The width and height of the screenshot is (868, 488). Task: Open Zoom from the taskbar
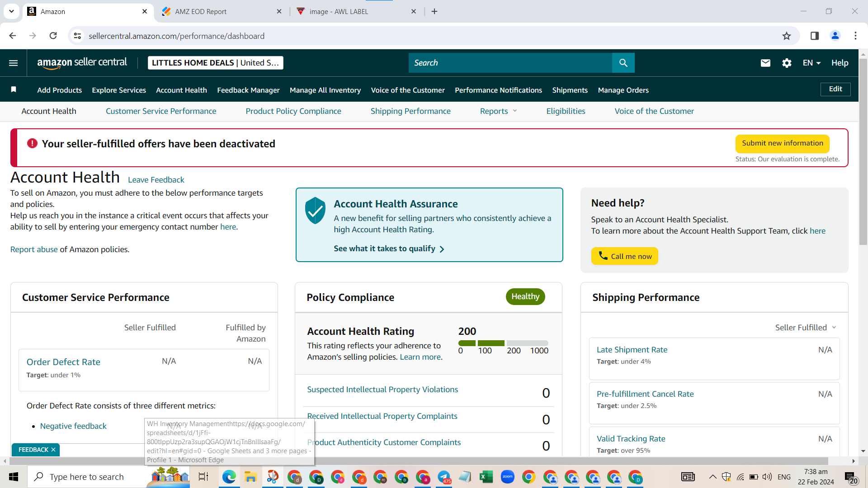pyautogui.click(x=507, y=477)
